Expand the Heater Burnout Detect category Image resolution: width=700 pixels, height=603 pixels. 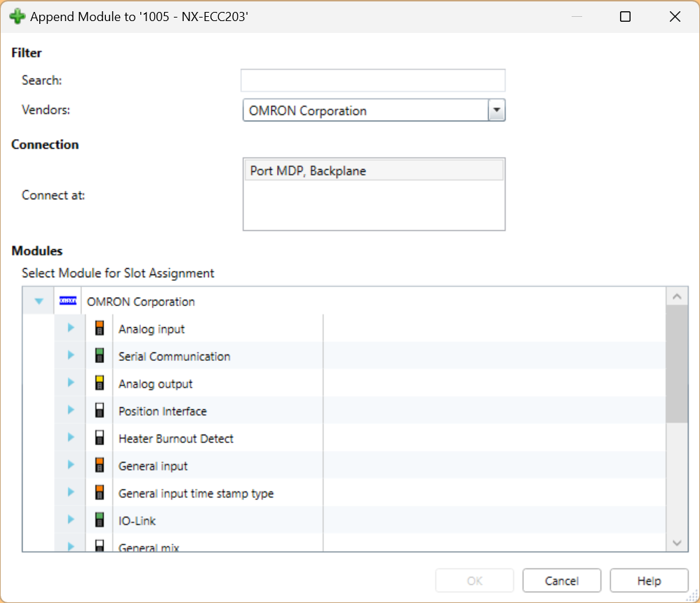tap(71, 437)
